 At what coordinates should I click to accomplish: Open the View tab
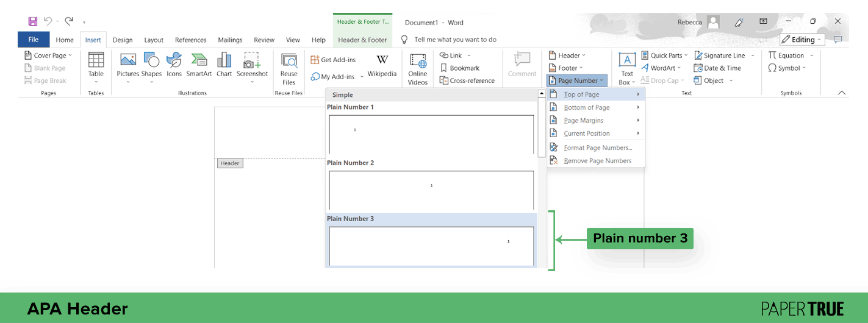click(293, 40)
